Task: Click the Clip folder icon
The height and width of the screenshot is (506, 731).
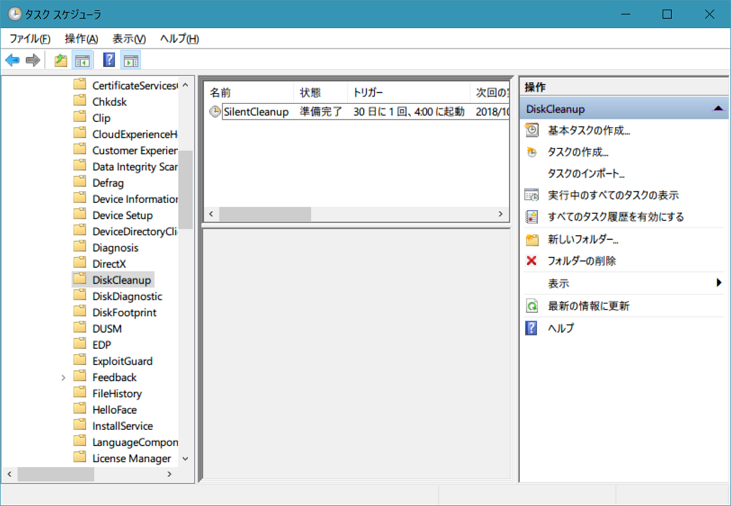Action: point(80,117)
